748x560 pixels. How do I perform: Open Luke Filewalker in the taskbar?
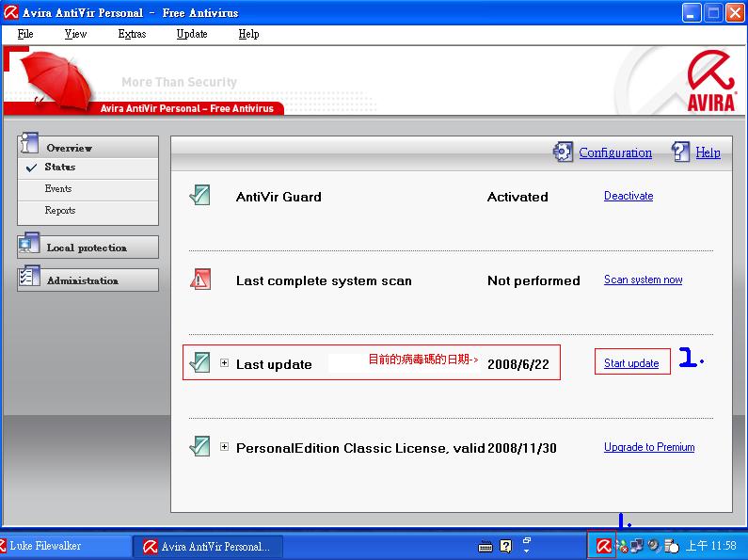coord(64,546)
